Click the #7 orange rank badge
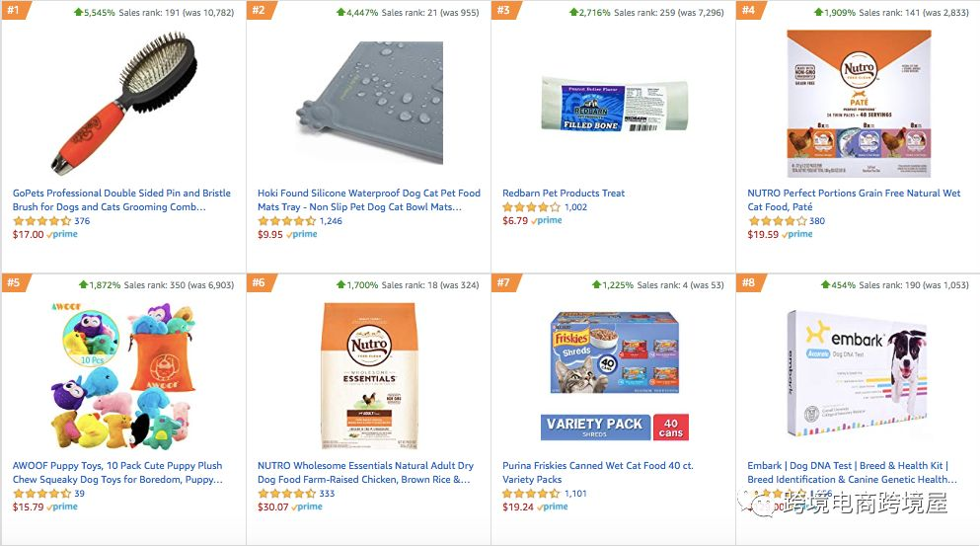The width and height of the screenshot is (980, 546). tap(505, 282)
